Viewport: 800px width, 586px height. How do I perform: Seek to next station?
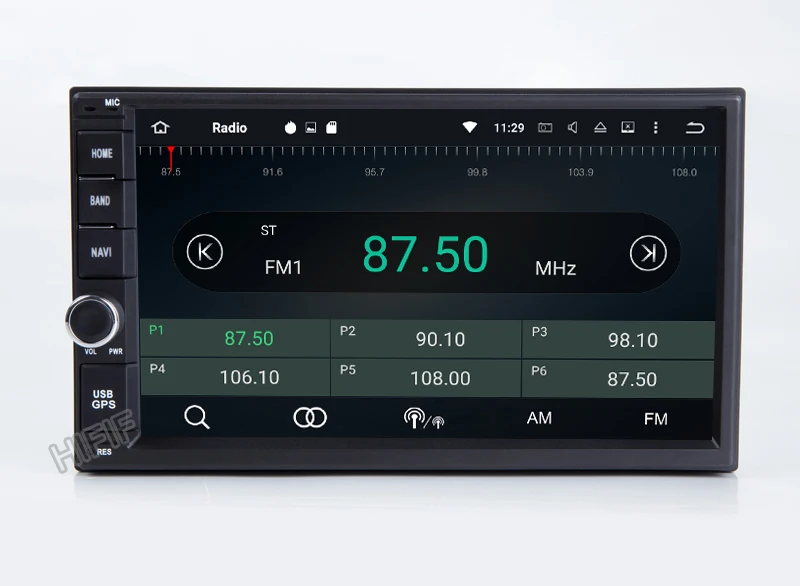coord(648,253)
